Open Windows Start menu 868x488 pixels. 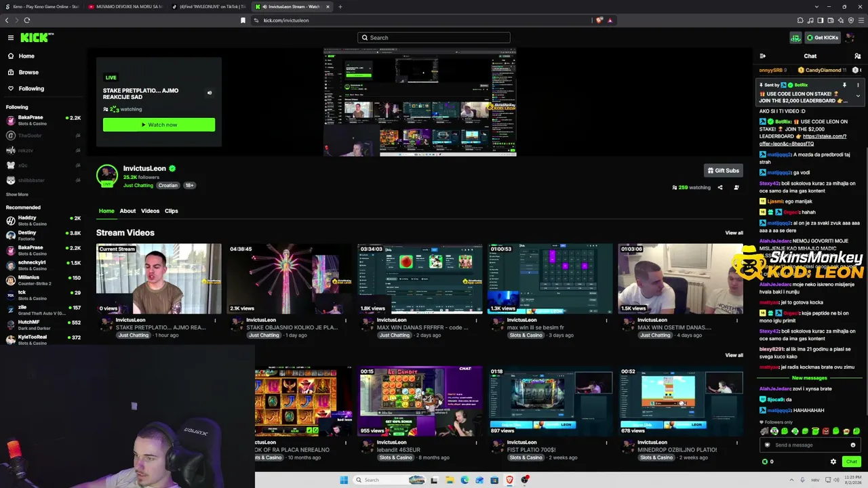pyautogui.click(x=344, y=480)
